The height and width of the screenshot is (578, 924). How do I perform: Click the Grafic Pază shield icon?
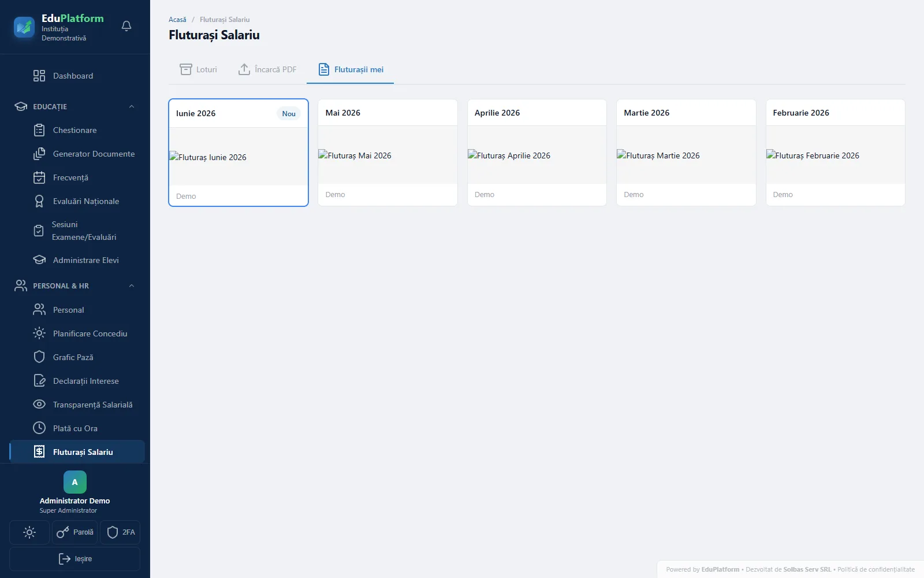pyautogui.click(x=39, y=357)
